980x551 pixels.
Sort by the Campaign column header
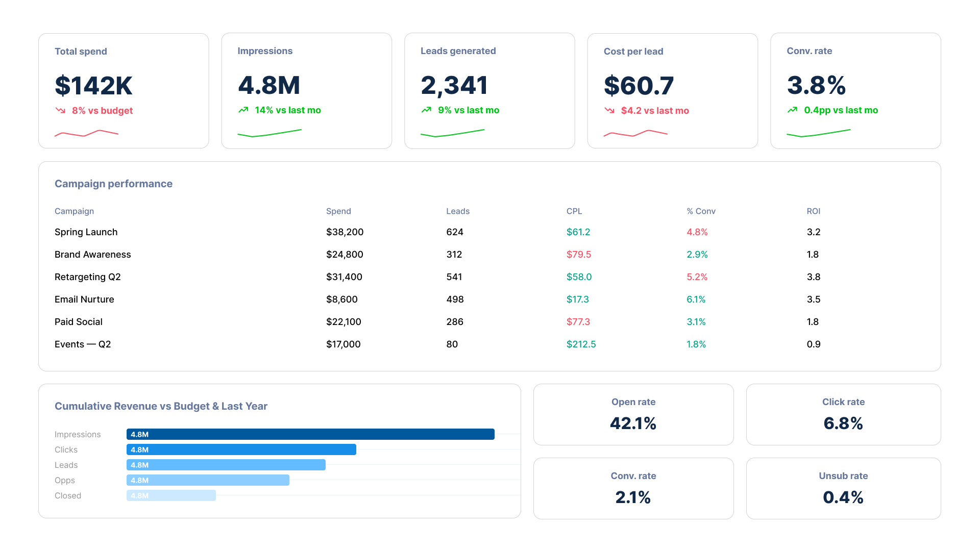pyautogui.click(x=74, y=211)
